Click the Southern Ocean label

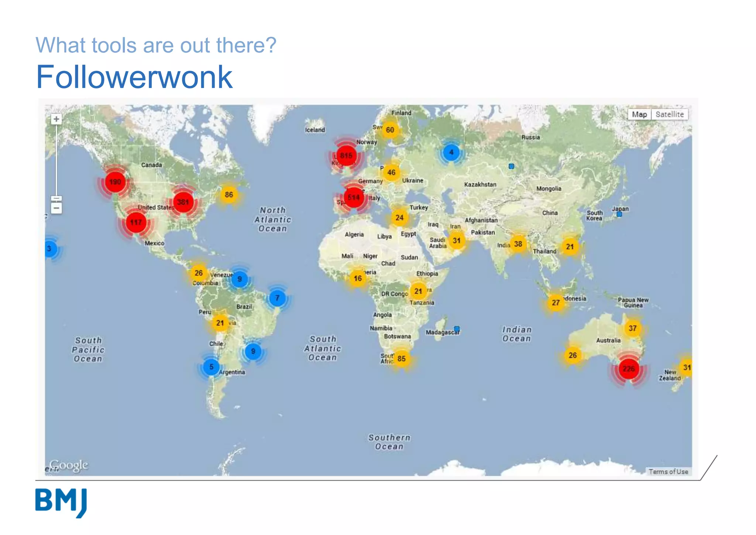coord(389,442)
